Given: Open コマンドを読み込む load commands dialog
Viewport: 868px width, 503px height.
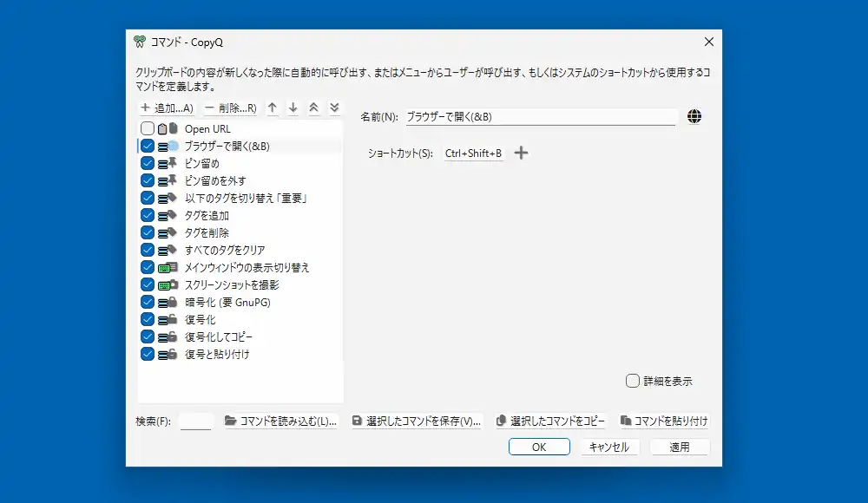Looking at the screenshot, I should 280,421.
